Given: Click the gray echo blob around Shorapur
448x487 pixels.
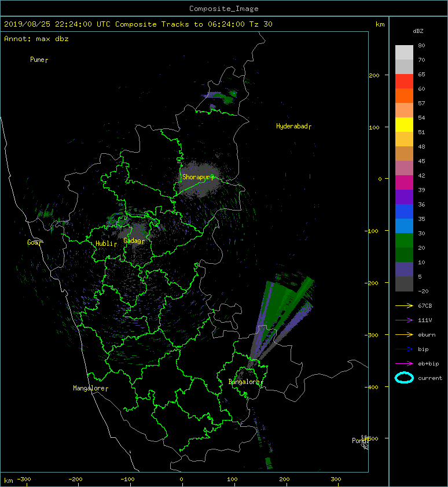Looking at the screenshot, I should click(x=199, y=179).
